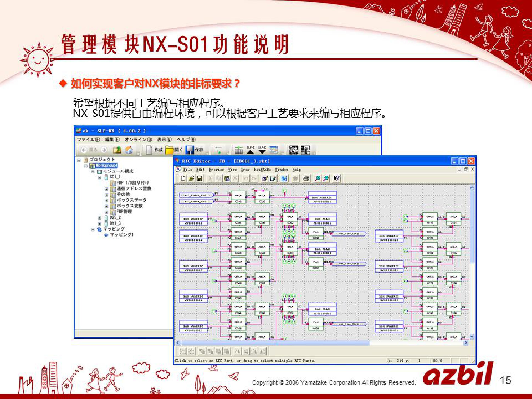Image resolution: width=532 pixels, height=399 pixels.
Task: Click Copy icon in RTC Editor toolbar
Action: (218, 178)
